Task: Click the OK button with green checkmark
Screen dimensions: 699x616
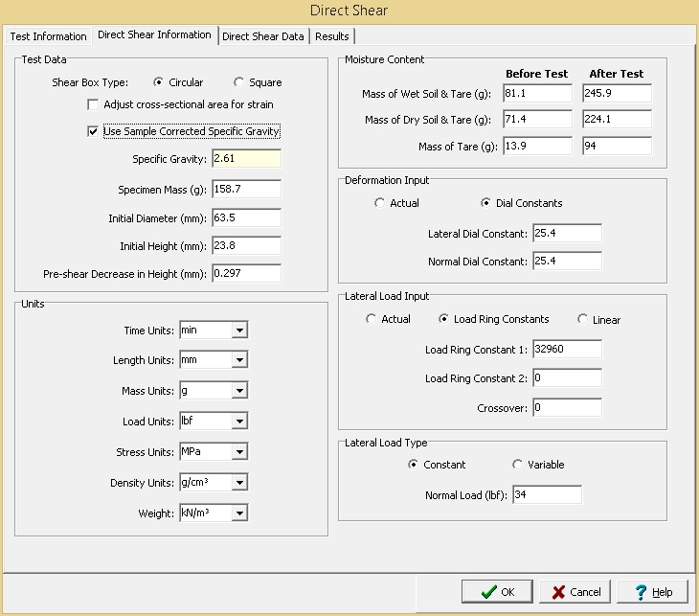Action: pos(496,591)
